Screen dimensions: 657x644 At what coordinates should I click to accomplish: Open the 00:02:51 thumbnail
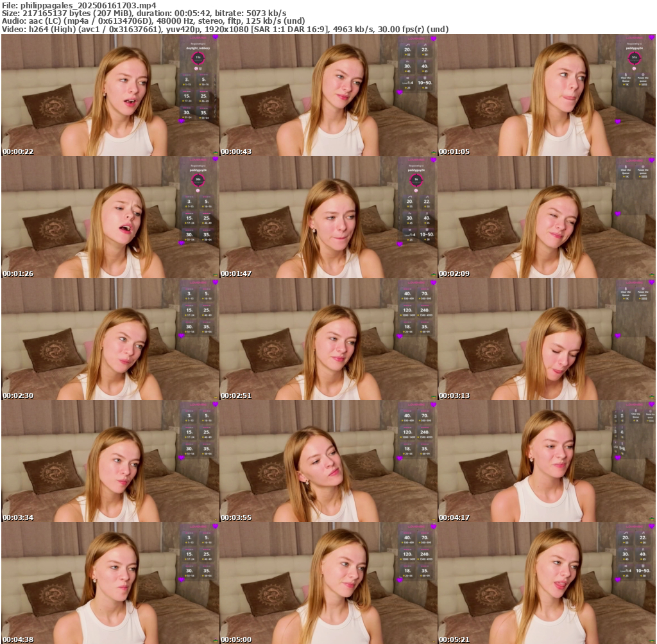[x=328, y=339]
